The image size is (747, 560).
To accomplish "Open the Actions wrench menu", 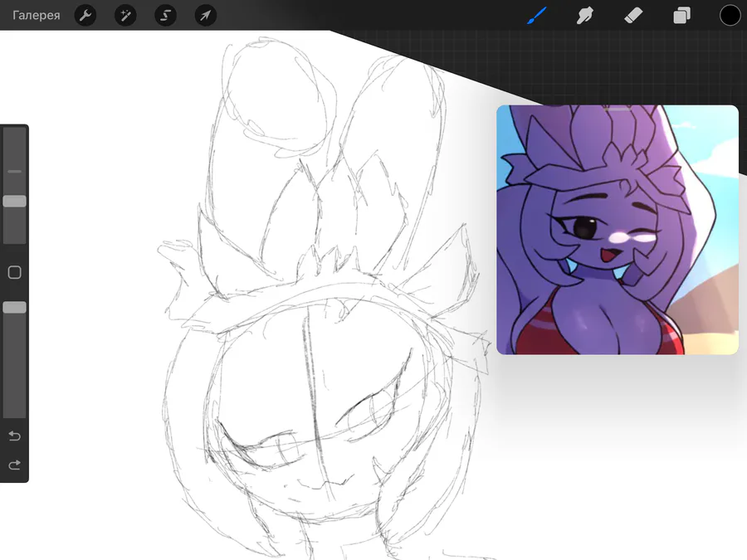I will click(x=85, y=15).
